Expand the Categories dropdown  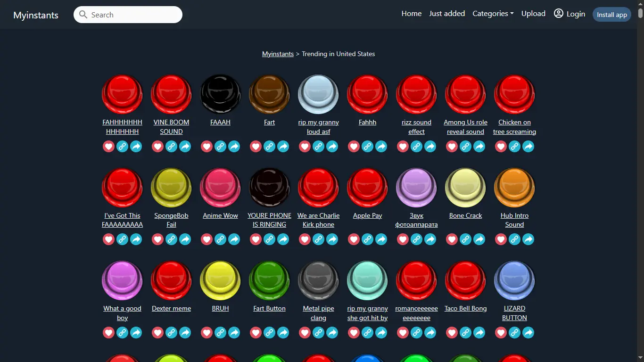[x=493, y=14]
